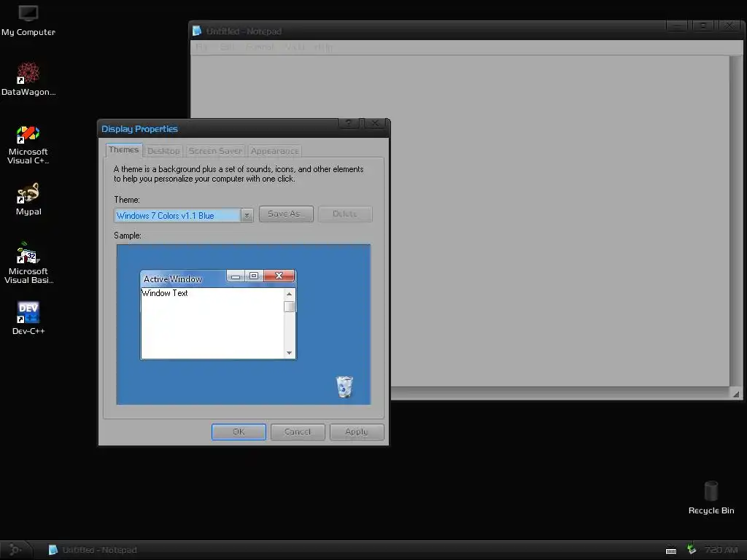The height and width of the screenshot is (560, 747).
Task: Open the My Computer desktop icon
Action: [x=28, y=21]
